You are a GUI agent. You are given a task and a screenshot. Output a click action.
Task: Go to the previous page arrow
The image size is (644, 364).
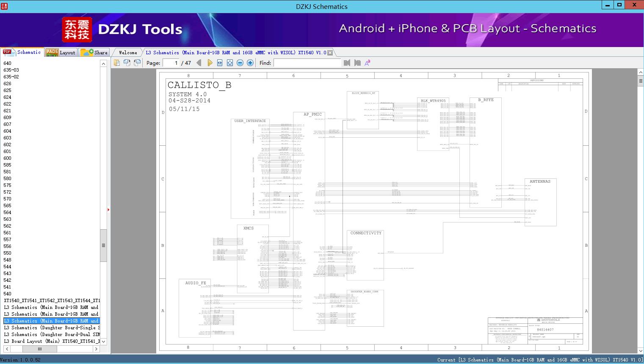point(199,63)
